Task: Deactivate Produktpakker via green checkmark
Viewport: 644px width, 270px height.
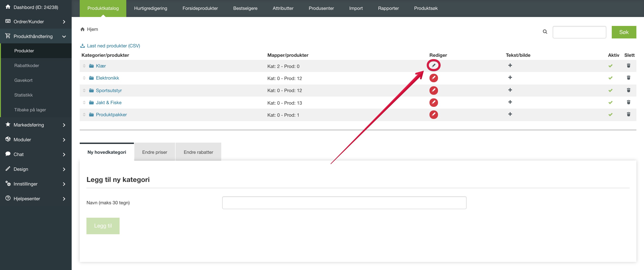Action: tap(610, 114)
